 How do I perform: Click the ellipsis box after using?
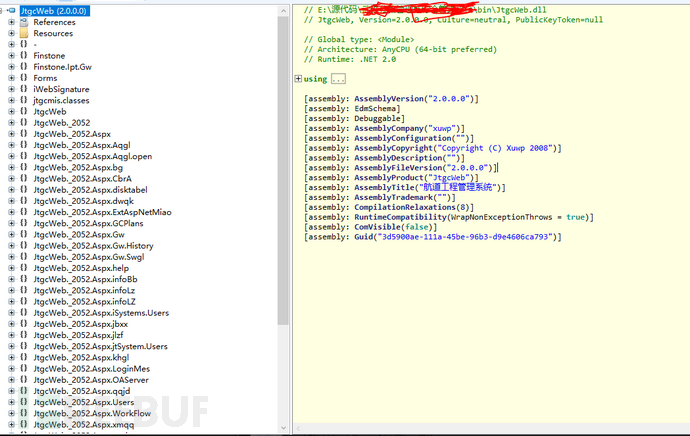pos(338,79)
